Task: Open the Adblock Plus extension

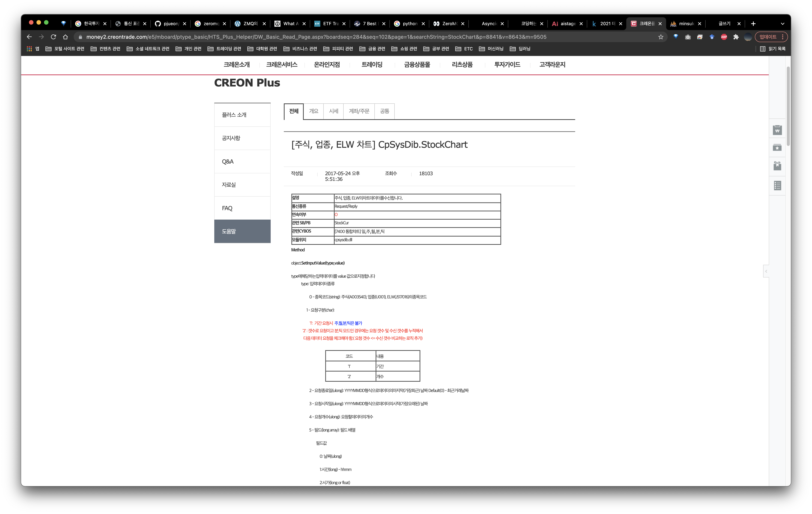Action: (x=724, y=37)
